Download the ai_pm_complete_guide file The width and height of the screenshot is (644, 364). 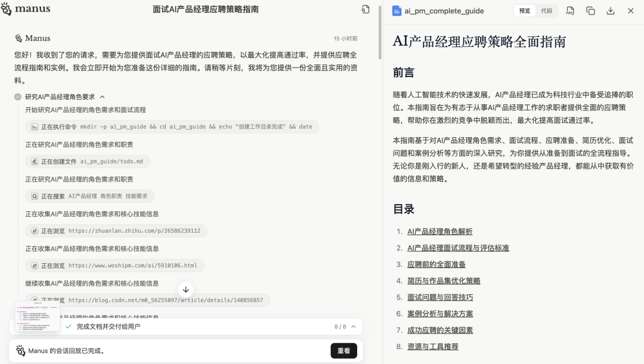(611, 11)
